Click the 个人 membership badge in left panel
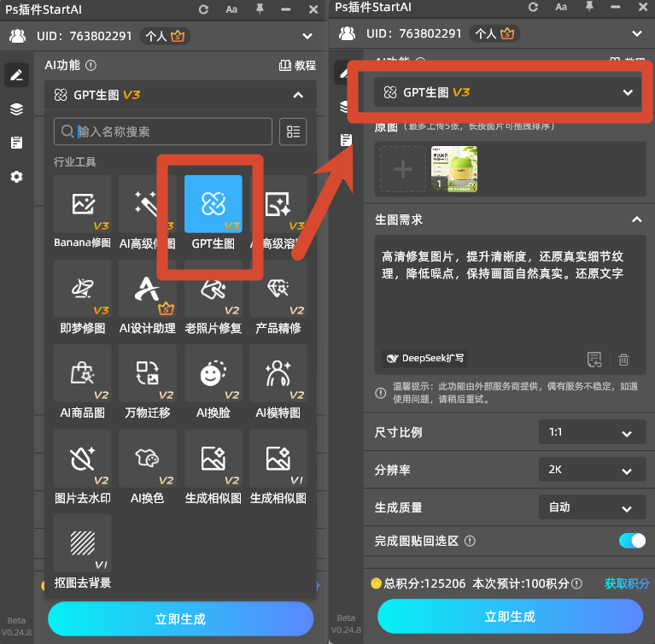This screenshot has width=655, height=644. [165, 37]
